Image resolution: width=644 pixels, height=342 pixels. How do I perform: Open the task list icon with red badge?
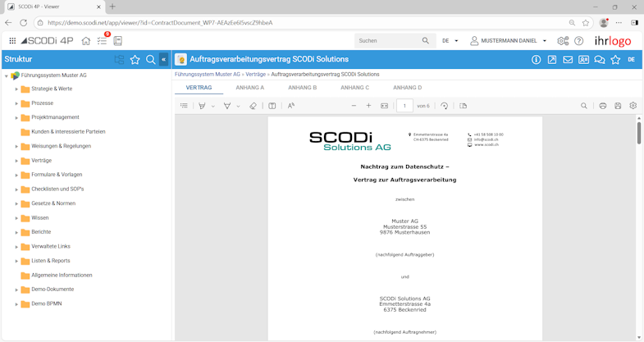coord(103,40)
